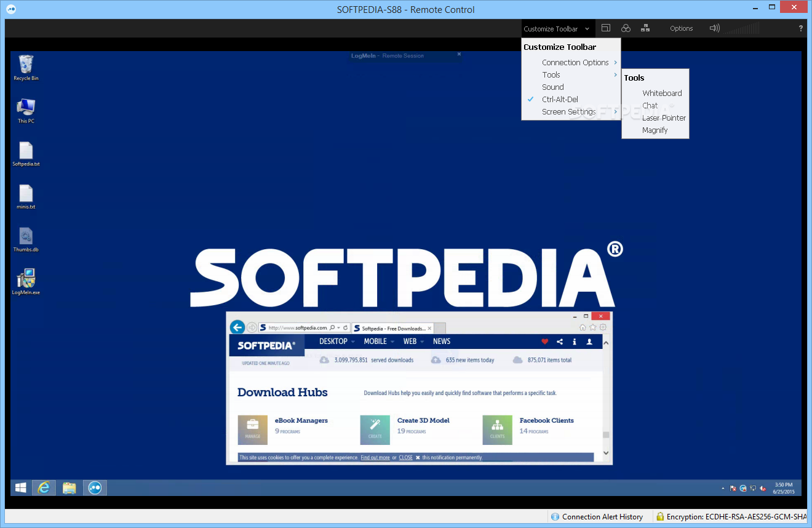Image resolution: width=812 pixels, height=528 pixels.
Task: Open Options in the remote control toolbar
Action: pyautogui.click(x=682, y=28)
